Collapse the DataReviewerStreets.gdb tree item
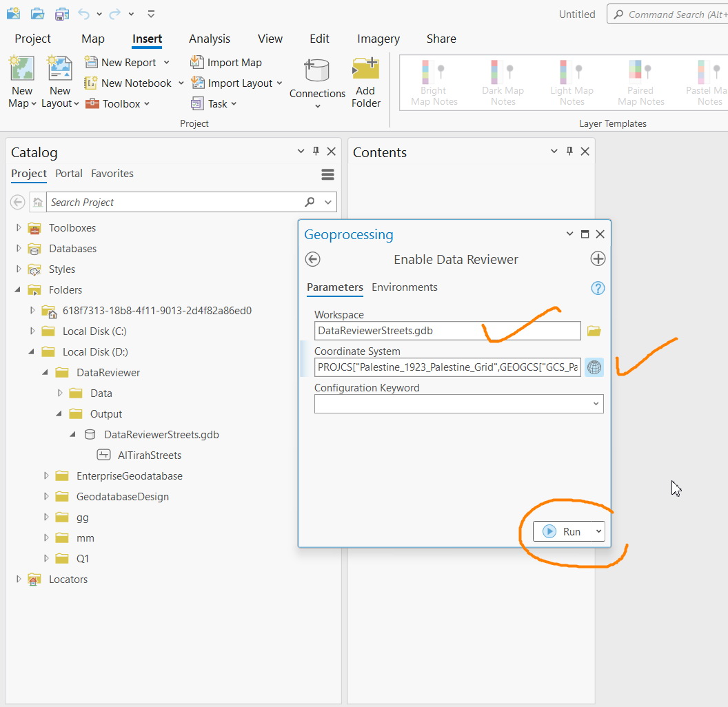 click(x=73, y=434)
